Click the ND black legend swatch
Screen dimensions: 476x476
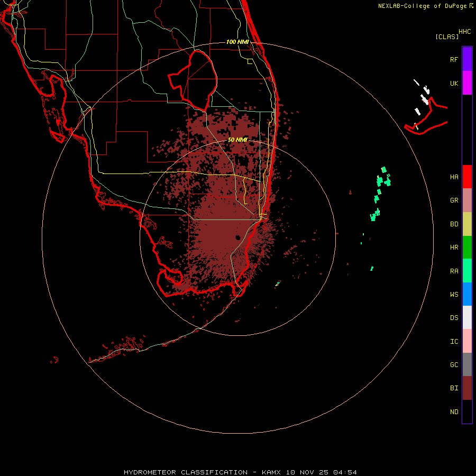(x=467, y=411)
